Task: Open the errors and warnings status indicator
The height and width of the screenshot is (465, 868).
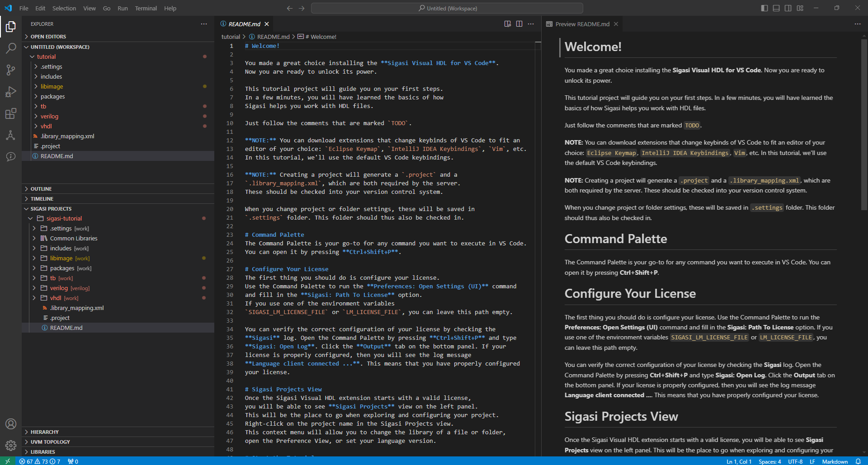Action: pyautogui.click(x=40, y=461)
